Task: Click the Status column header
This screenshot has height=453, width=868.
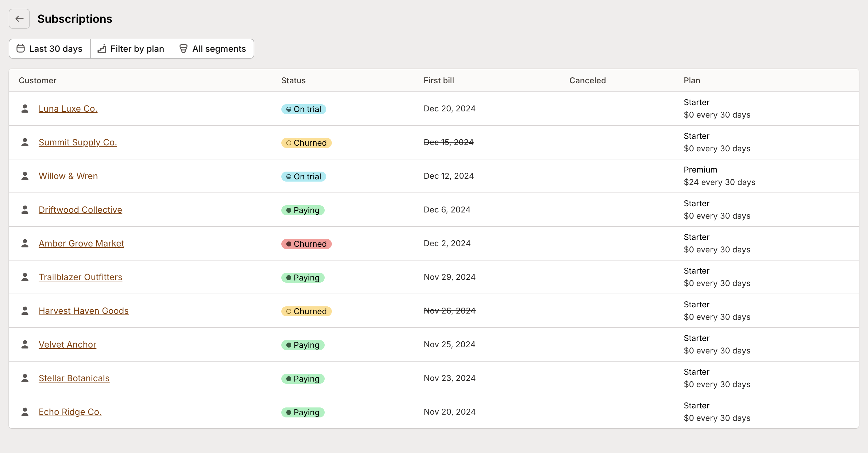Action: (293, 80)
